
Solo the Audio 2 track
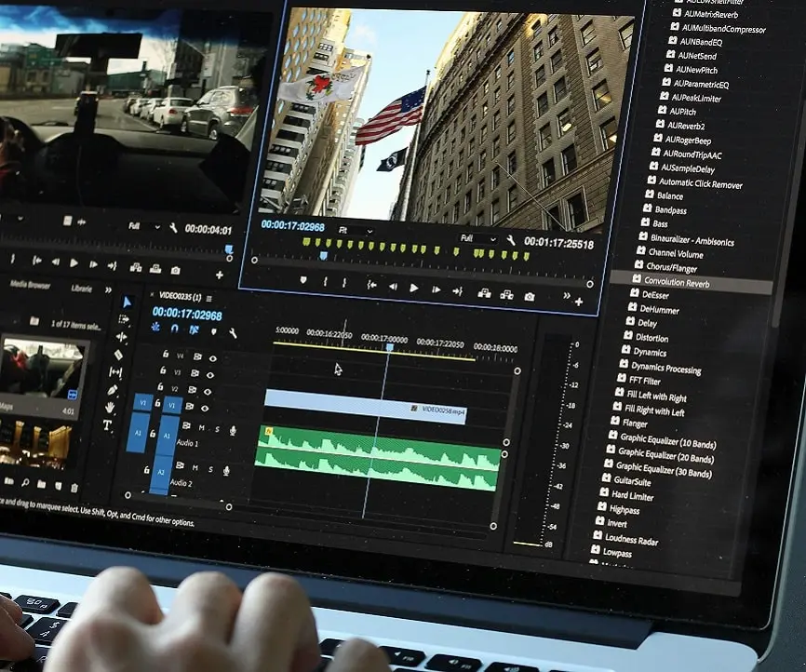tap(211, 471)
